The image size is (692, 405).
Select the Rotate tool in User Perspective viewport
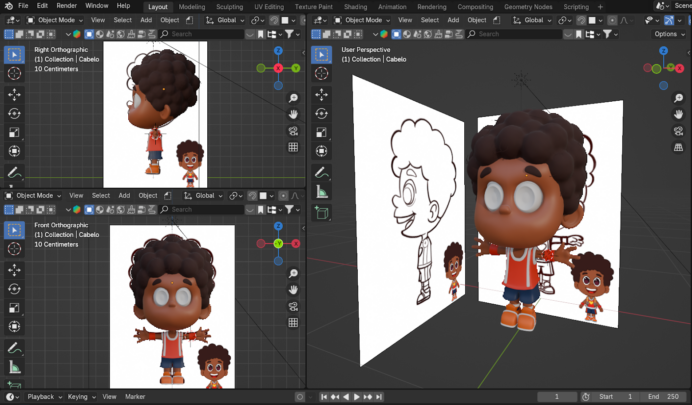click(322, 113)
